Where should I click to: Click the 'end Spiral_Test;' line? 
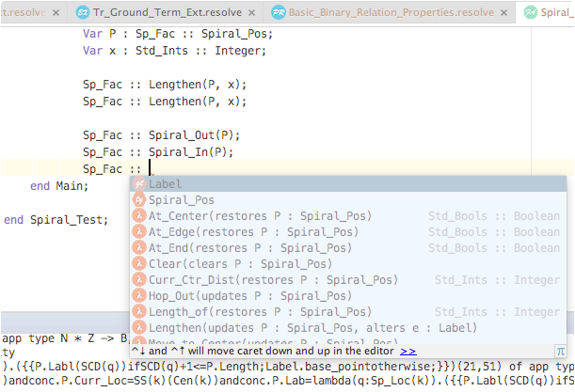pyautogui.click(x=56, y=220)
